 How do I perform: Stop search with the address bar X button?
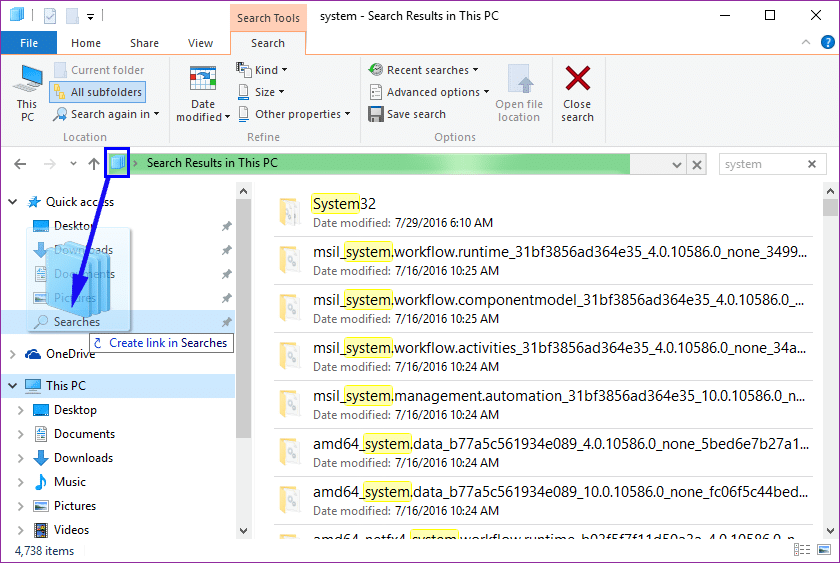[x=696, y=164]
